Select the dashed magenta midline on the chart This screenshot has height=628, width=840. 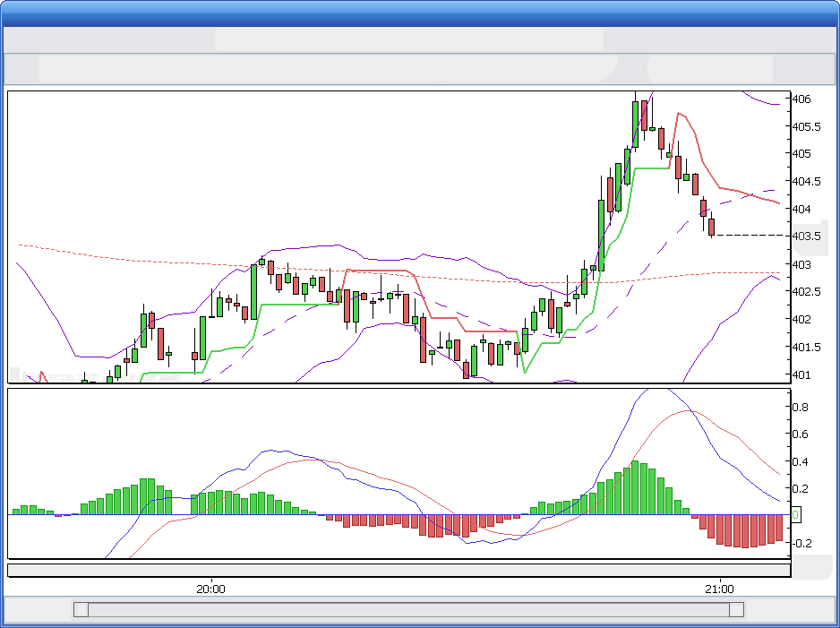(313, 309)
